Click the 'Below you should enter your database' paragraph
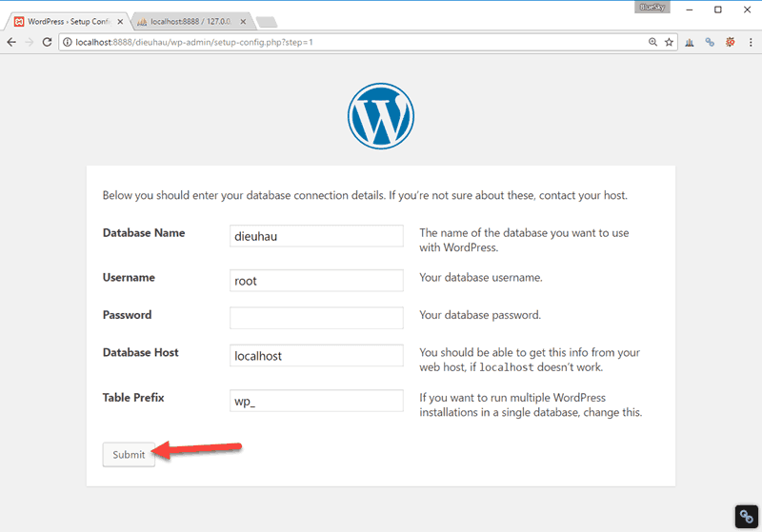The width and height of the screenshot is (762, 532). click(x=365, y=196)
